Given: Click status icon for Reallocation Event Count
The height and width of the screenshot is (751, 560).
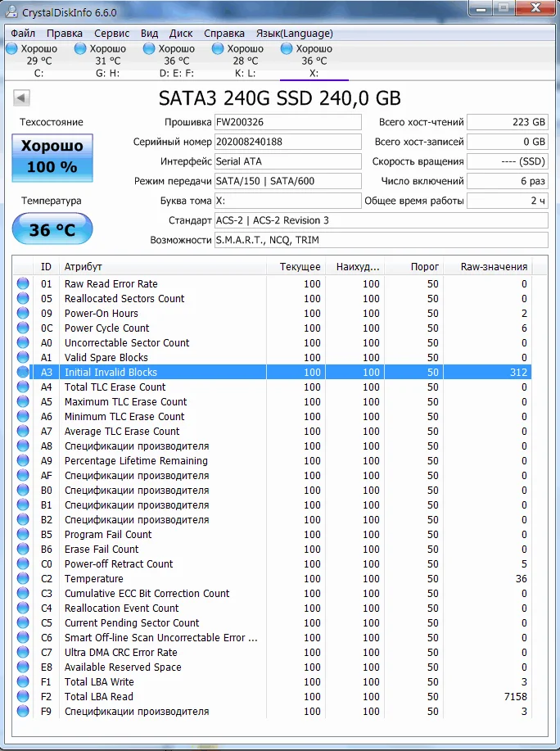Looking at the screenshot, I should click(x=23, y=608).
